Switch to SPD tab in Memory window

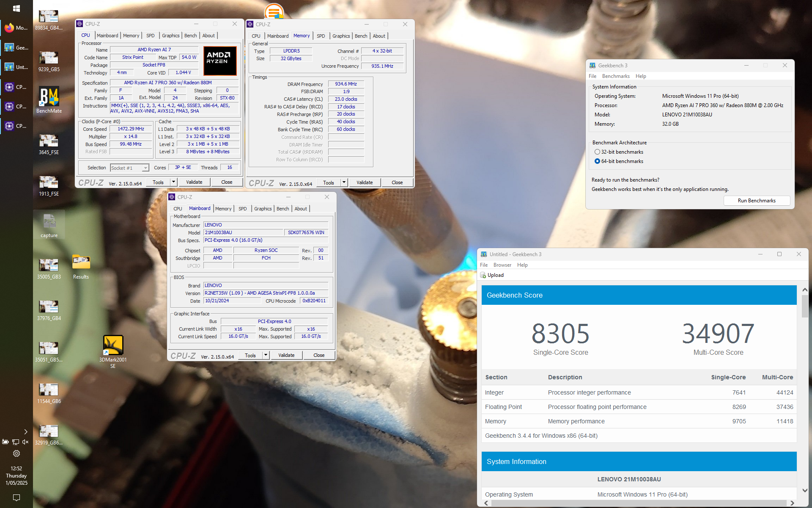321,36
